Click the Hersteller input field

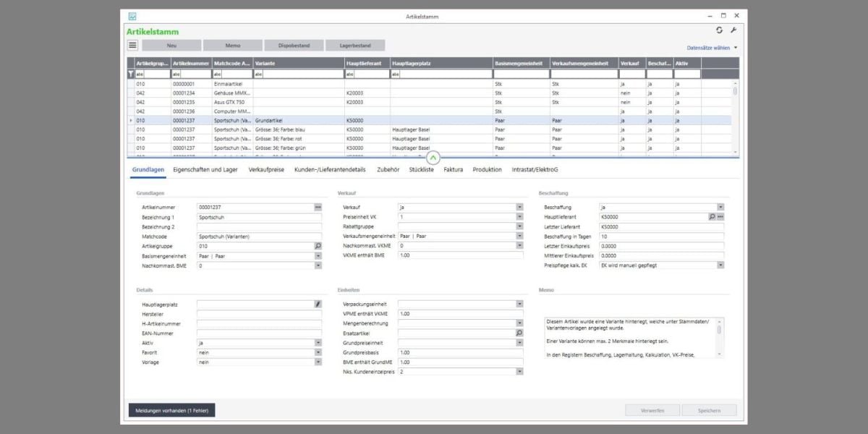[x=259, y=314]
